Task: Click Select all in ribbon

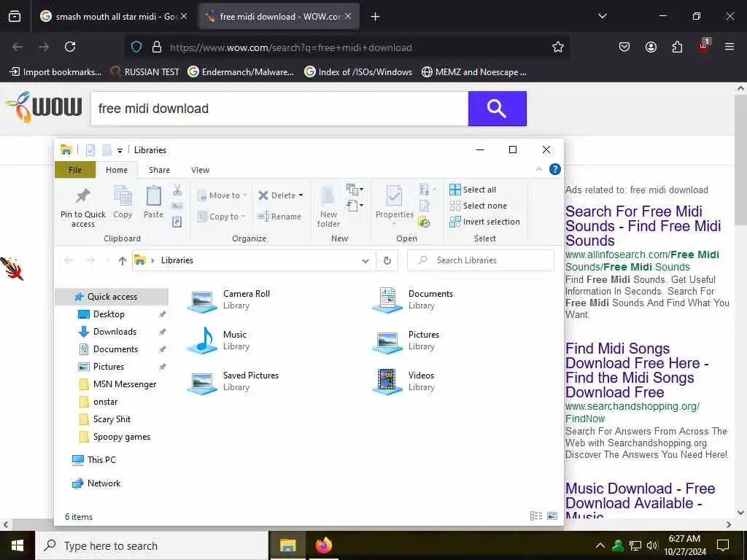Action: pos(473,190)
